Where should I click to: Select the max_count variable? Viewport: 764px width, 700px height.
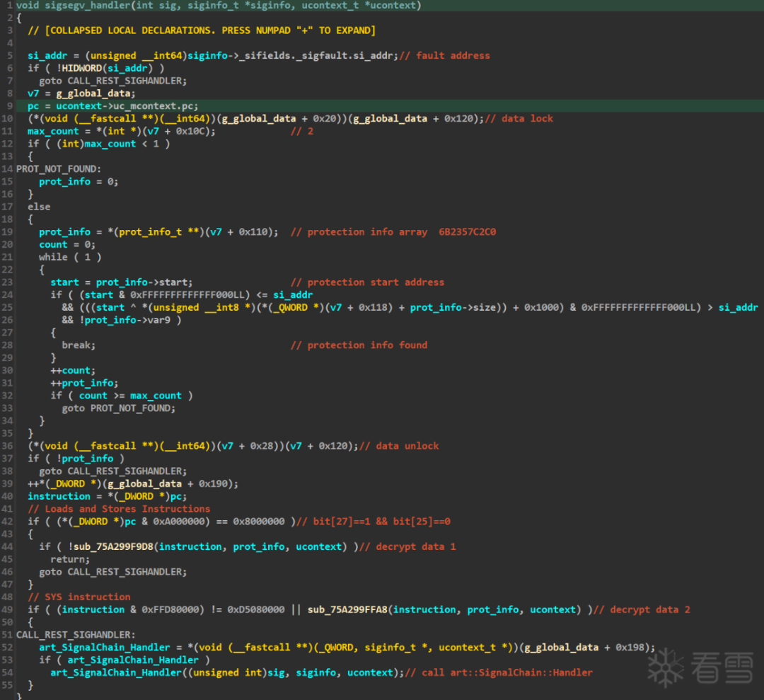pyautogui.click(x=53, y=131)
